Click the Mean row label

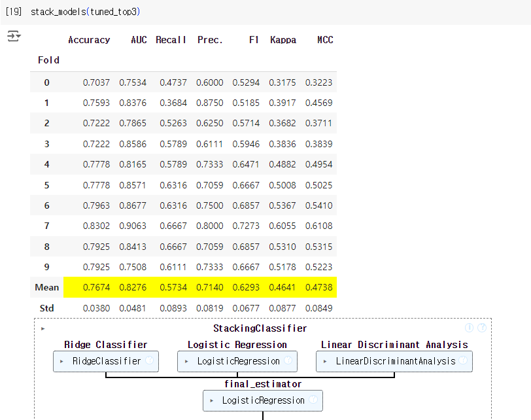(x=46, y=288)
